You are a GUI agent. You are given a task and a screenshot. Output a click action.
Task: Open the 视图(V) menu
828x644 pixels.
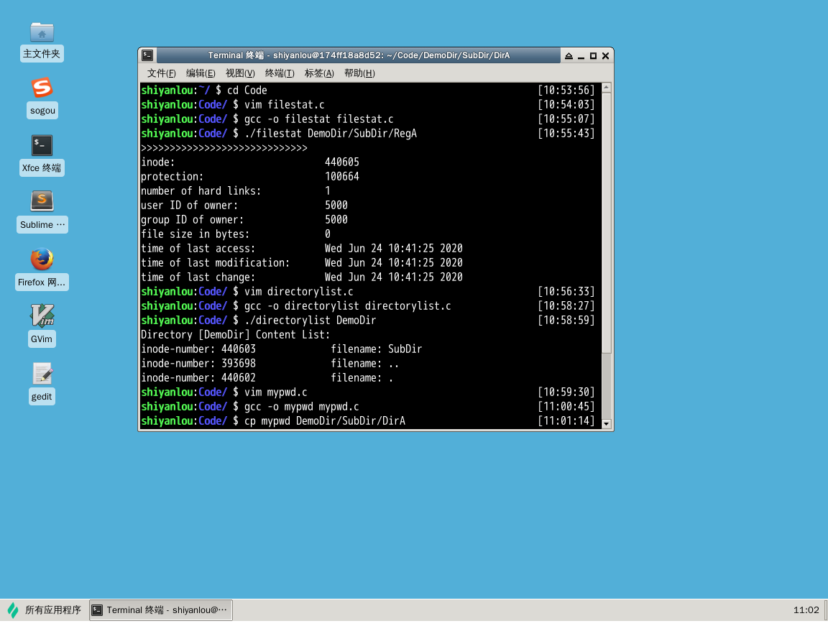click(x=240, y=73)
